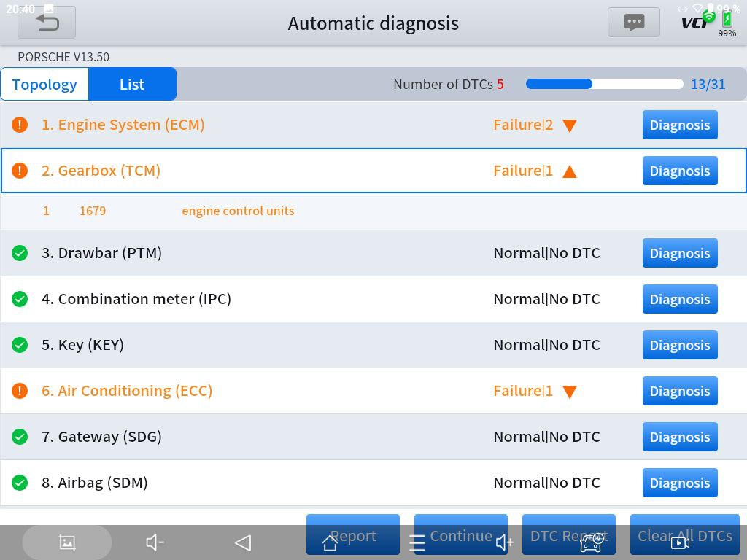Screen dimensions: 747x560
Task: Click the green check icon for Key (KEY)
Action: [20, 345]
